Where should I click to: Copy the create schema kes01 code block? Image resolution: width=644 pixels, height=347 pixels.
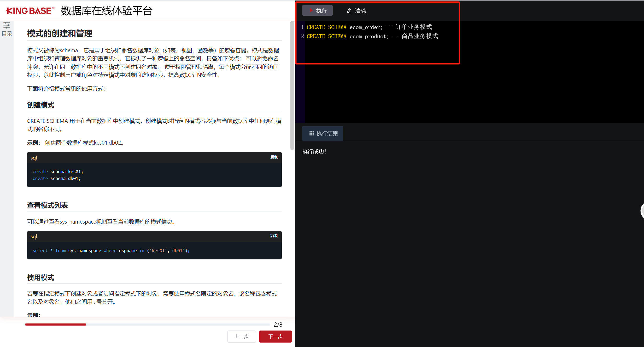pos(274,157)
